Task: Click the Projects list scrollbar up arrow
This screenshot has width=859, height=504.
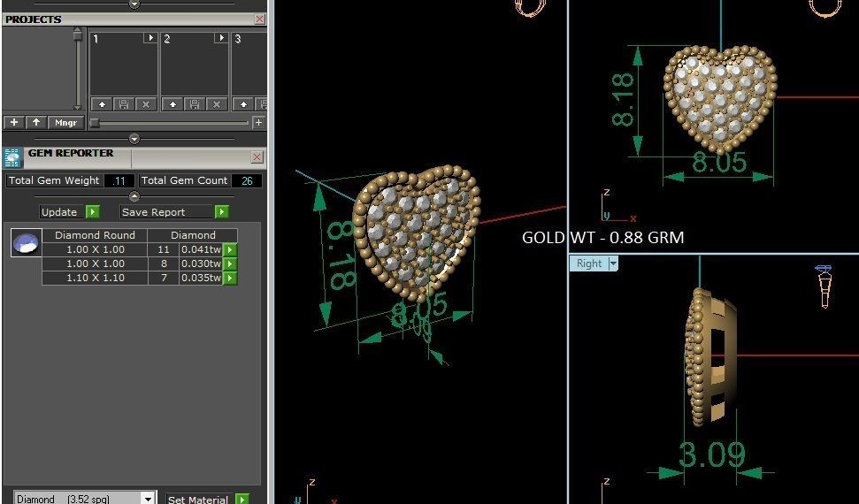Action: 78,31
